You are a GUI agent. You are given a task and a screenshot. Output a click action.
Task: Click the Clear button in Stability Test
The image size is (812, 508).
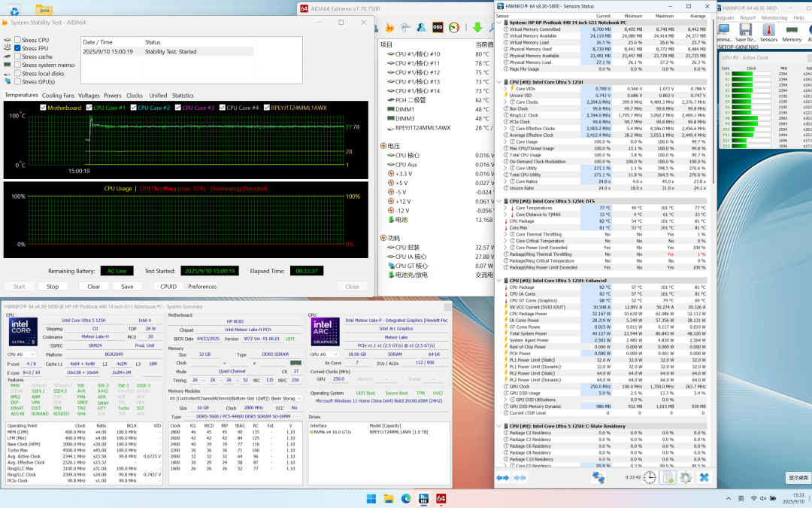[94, 287]
